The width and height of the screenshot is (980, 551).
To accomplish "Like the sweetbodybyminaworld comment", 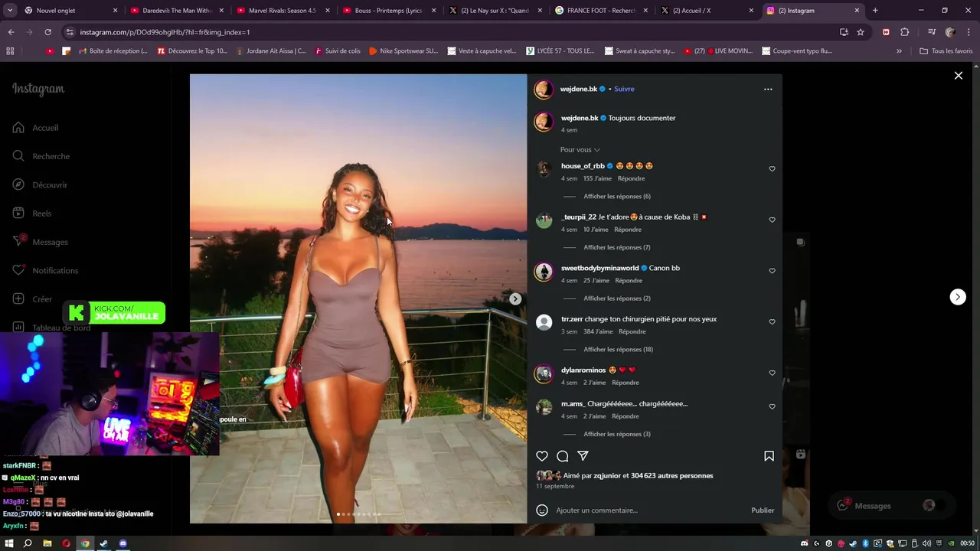I will click(772, 271).
